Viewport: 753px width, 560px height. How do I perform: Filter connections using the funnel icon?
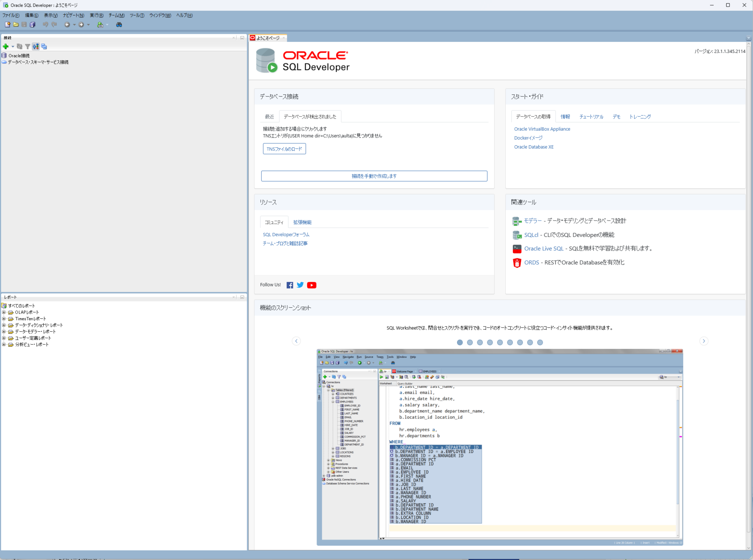click(28, 47)
